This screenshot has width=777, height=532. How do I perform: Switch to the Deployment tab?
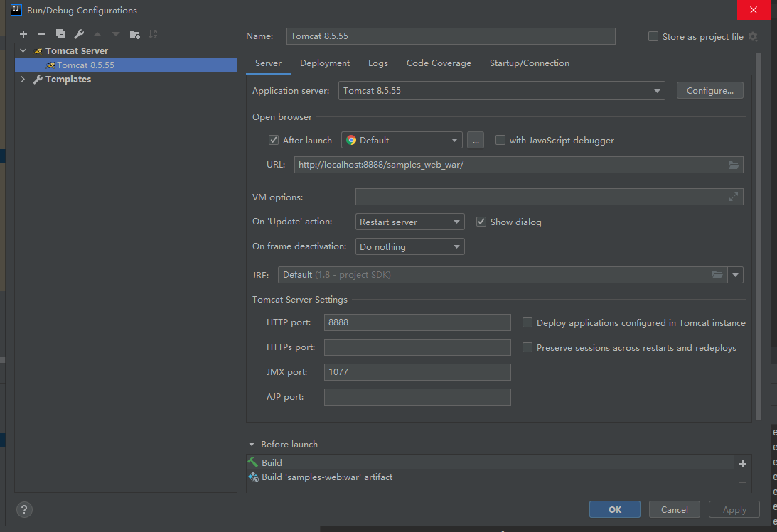click(325, 63)
